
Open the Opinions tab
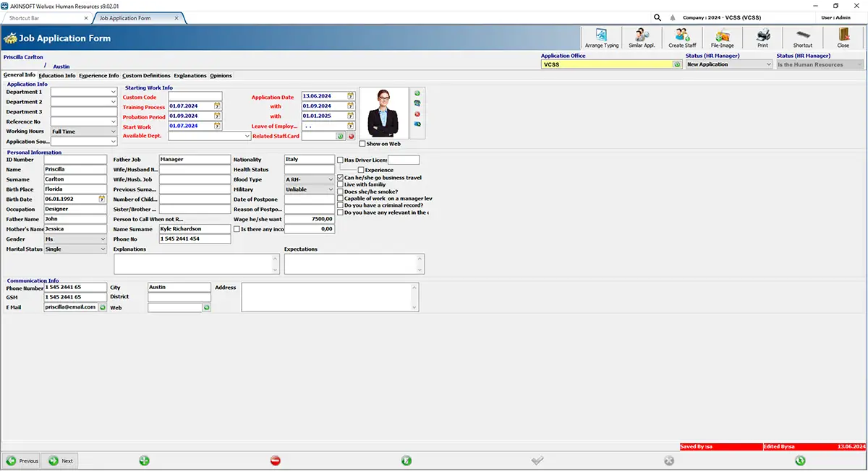point(221,75)
